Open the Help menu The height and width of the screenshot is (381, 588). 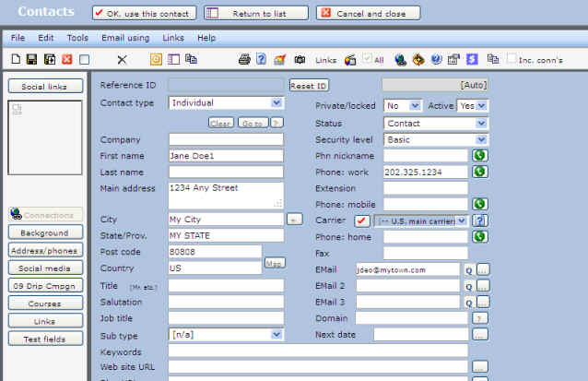coord(206,38)
